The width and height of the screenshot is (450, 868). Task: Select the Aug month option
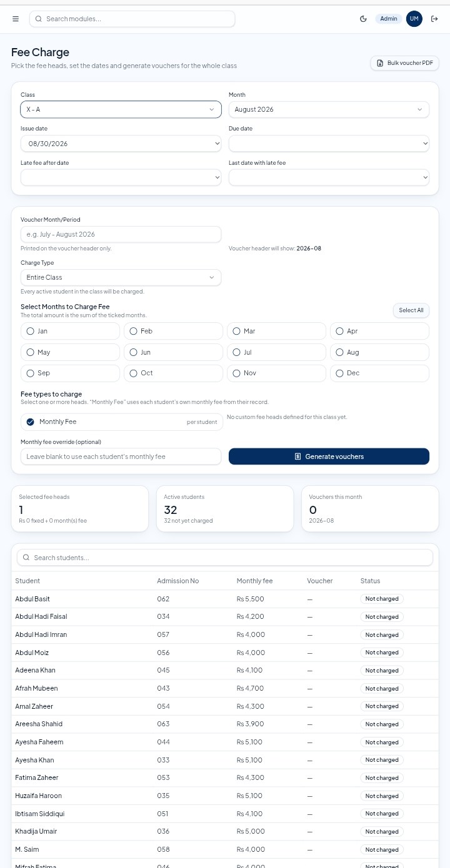click(379, 352)
